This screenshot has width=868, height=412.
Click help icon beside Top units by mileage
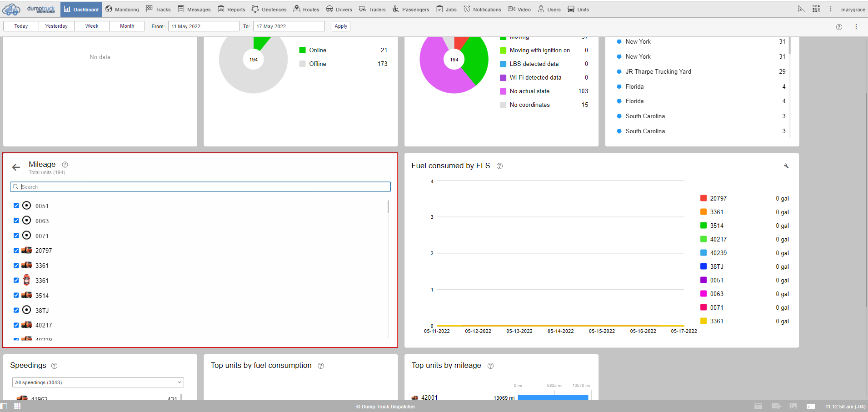490,366
